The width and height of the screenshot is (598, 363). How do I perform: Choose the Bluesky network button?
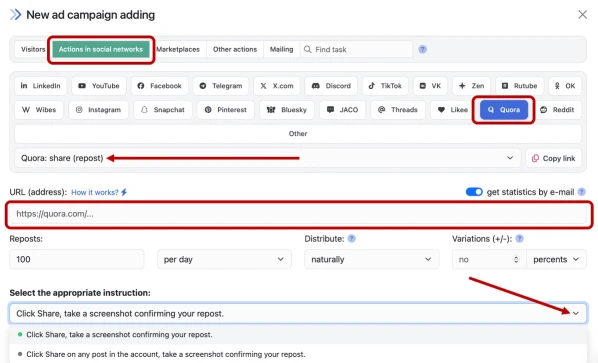(x=287, y=110)
